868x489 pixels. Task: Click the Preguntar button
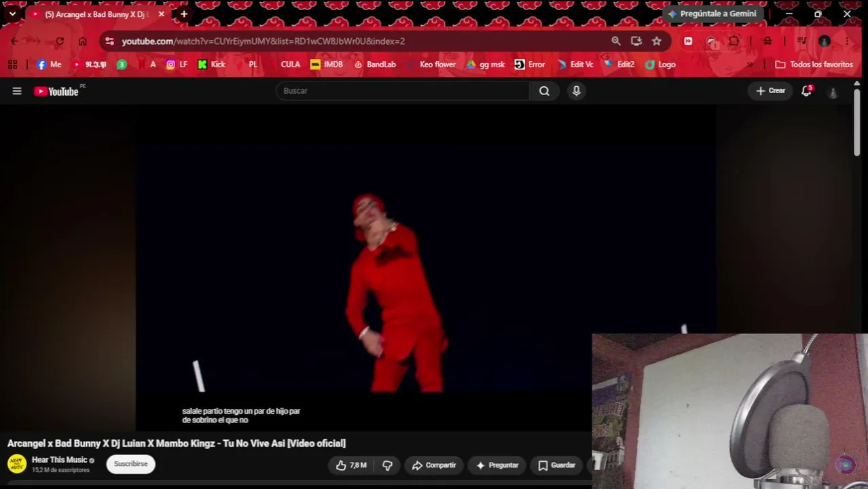click(x=497, y=465)
